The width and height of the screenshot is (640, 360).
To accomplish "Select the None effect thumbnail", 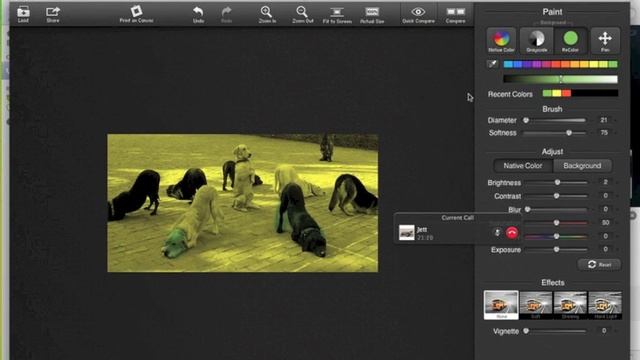I will pyautogui.click(x=501, y=305).
